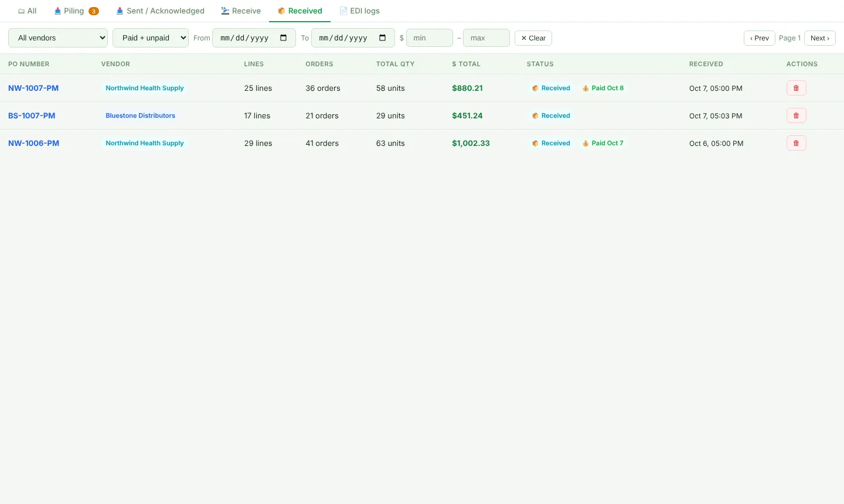Viewport: 844px width, 504px height.
Task: Click the $1,002.33 total amount
Action: (471, 143)
